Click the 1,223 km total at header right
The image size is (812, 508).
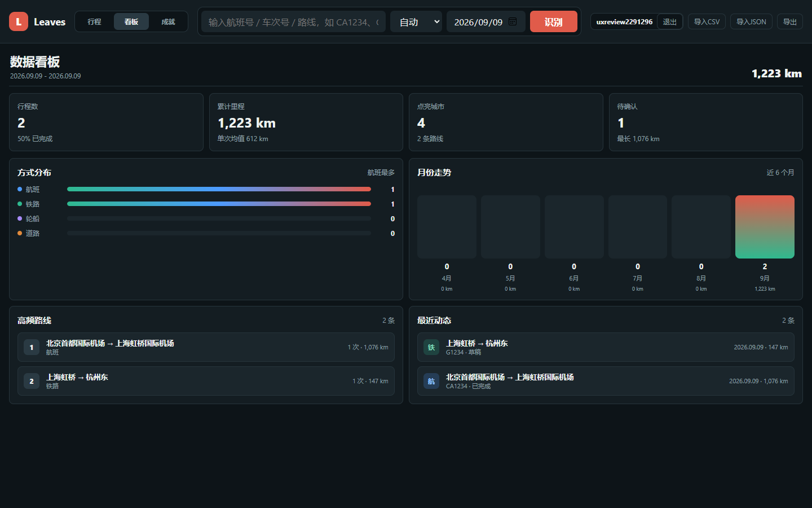click(x=776, y=73)
